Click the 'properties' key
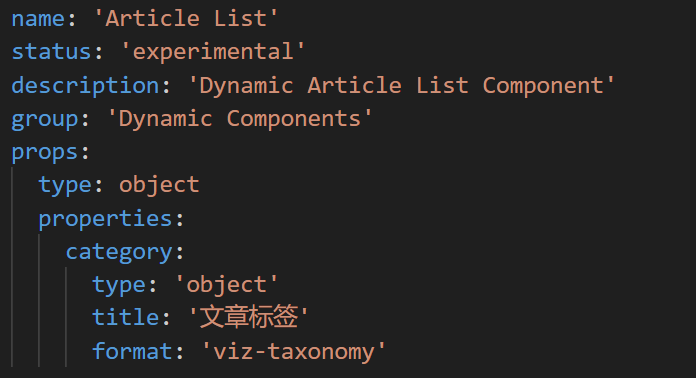 tap(105, 218)
